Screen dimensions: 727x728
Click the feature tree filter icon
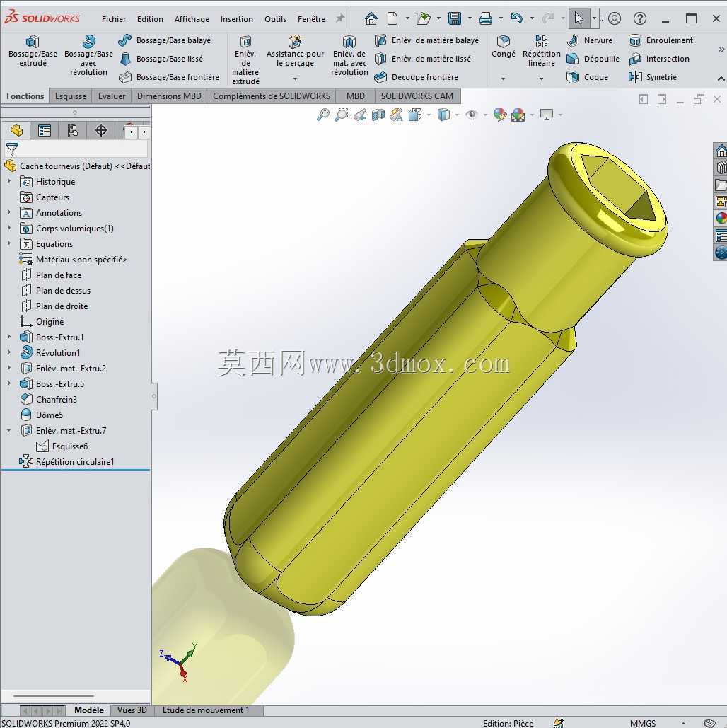click(x=13, y=149)
